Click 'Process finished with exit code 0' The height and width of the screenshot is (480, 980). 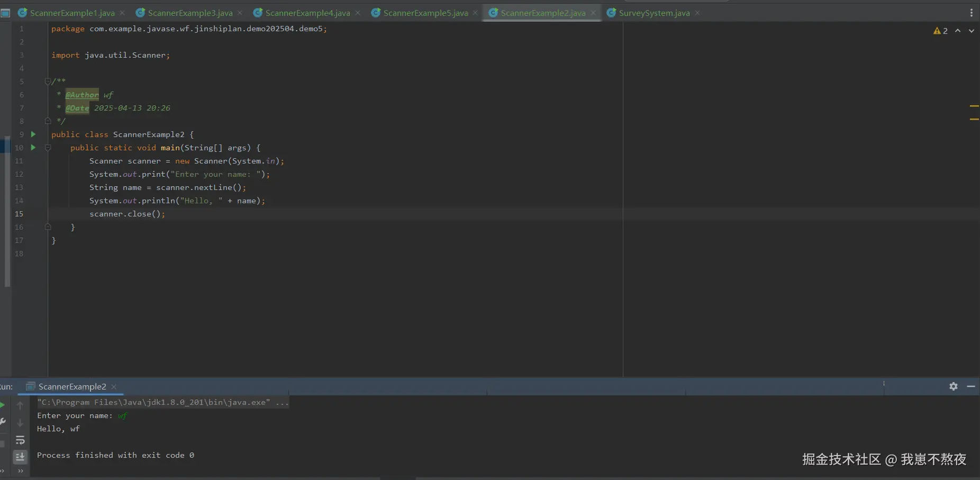(x=115, y=455)
